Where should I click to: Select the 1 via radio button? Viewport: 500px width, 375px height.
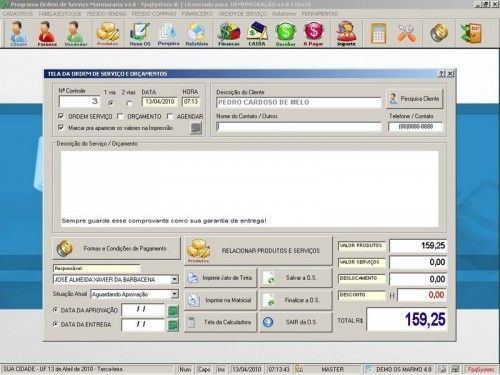click(x=111, y=103)
